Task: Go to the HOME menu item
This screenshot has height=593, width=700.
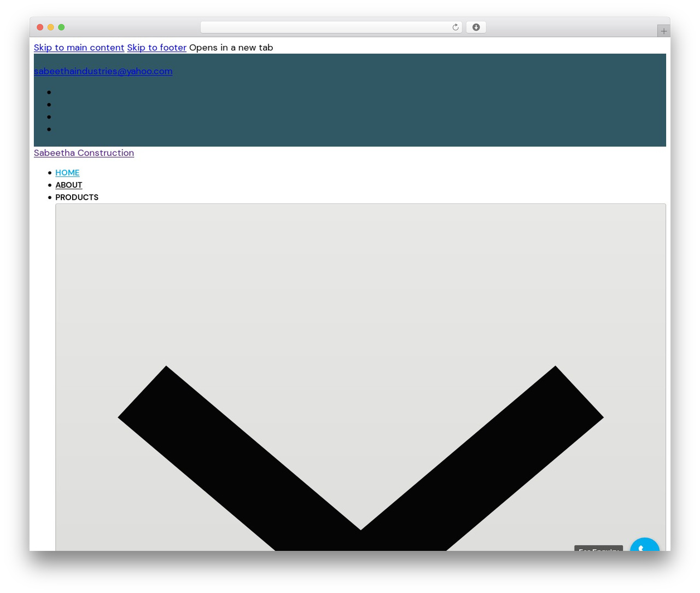Action: (x=67, y=173)
